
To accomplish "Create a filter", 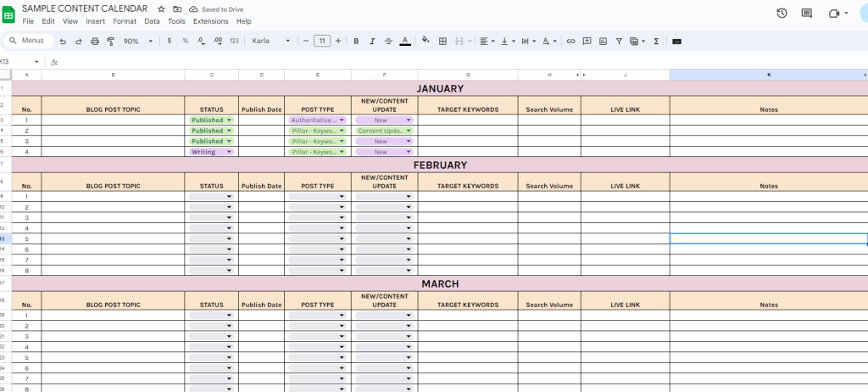I will tap(619, 41).
